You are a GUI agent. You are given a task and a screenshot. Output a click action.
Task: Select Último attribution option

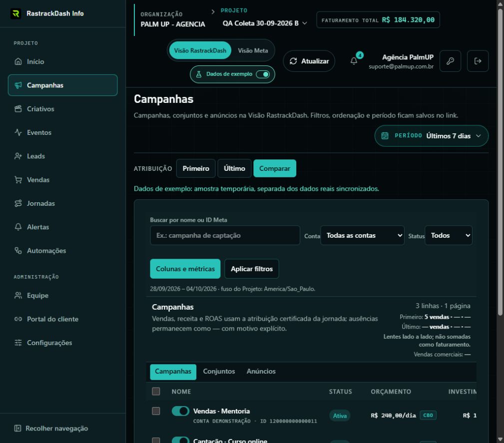[234, 168]
